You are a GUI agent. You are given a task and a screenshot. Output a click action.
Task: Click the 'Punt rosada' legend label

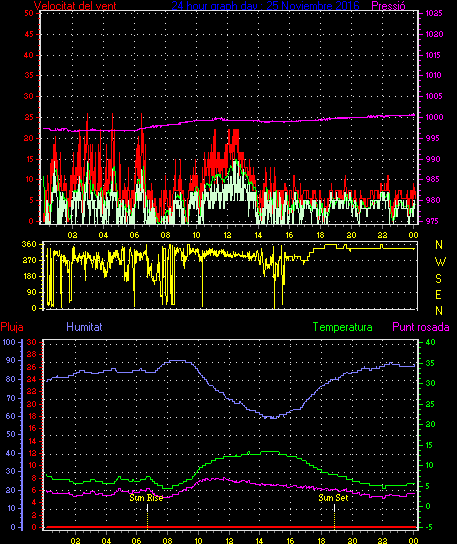click(x=421, y=327)
